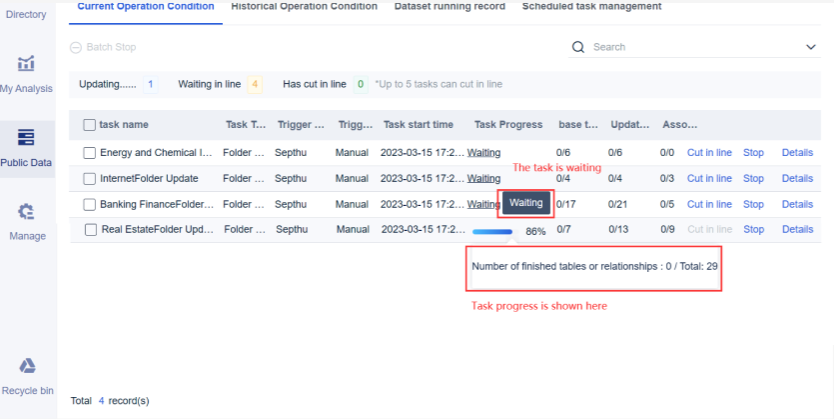The image size is (834, 419).
Task: Click Total 4 record(s) footer text
Action: [x=110, y=401]
